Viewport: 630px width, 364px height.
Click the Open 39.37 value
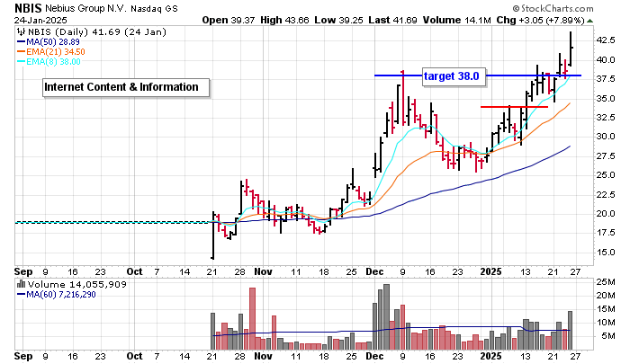tap(229, 20)
